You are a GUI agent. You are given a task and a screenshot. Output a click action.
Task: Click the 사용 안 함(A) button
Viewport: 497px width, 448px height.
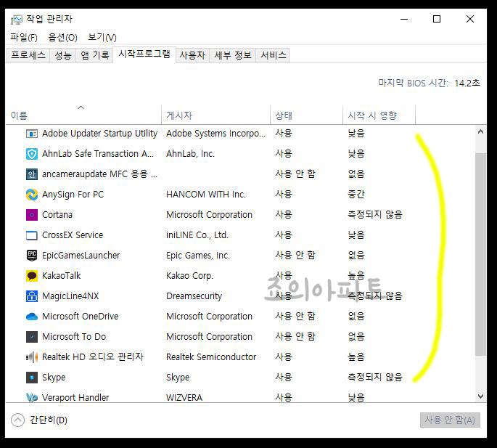[450, 420]
